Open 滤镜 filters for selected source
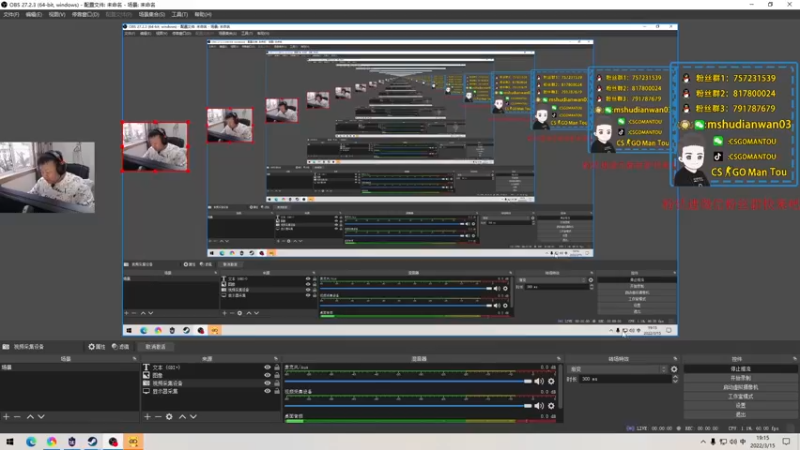The width and height of the screenshot is (800, 450). point(120,347)
